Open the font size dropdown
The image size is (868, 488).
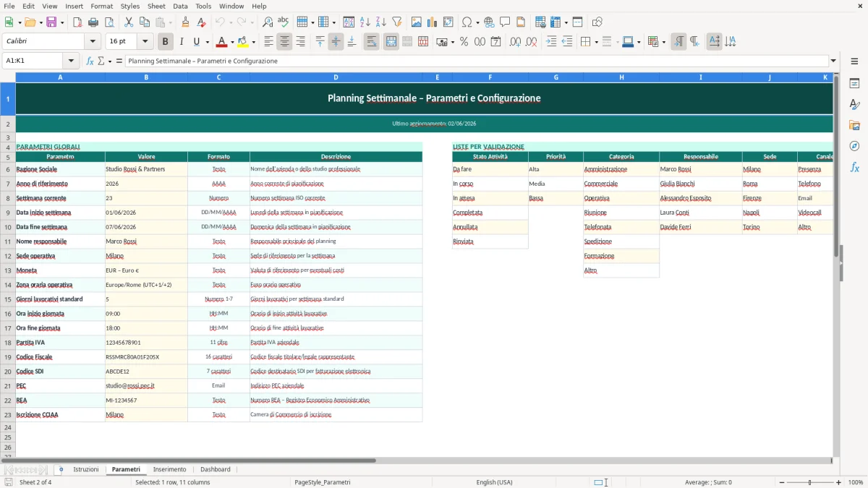tap(145, 42)
